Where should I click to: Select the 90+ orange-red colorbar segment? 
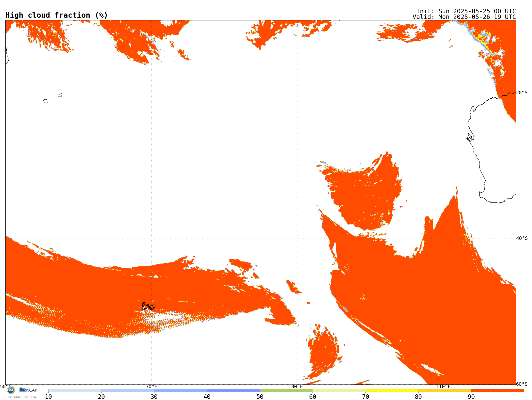tap(498, 391)
